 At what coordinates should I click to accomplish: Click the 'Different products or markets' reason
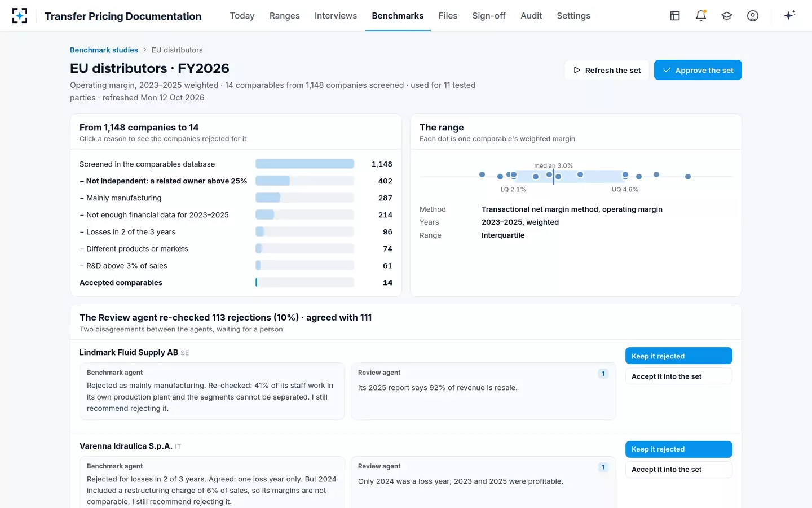[x=236, y=249]
